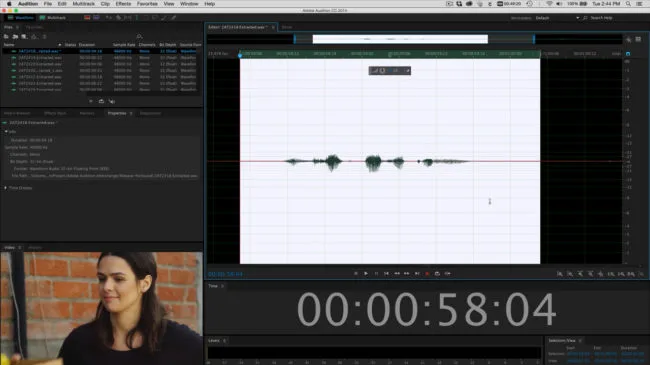Click the blue playhead marker on timeline
The height and width of the screenshot is (365, 650).
coord(240,55)
